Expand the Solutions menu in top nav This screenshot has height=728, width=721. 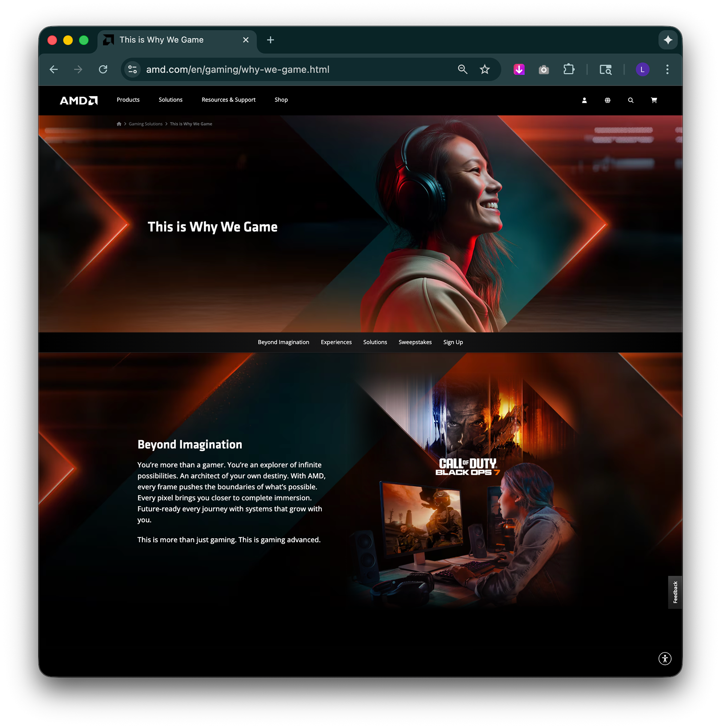pyautogui.click(x=170, y=100)
